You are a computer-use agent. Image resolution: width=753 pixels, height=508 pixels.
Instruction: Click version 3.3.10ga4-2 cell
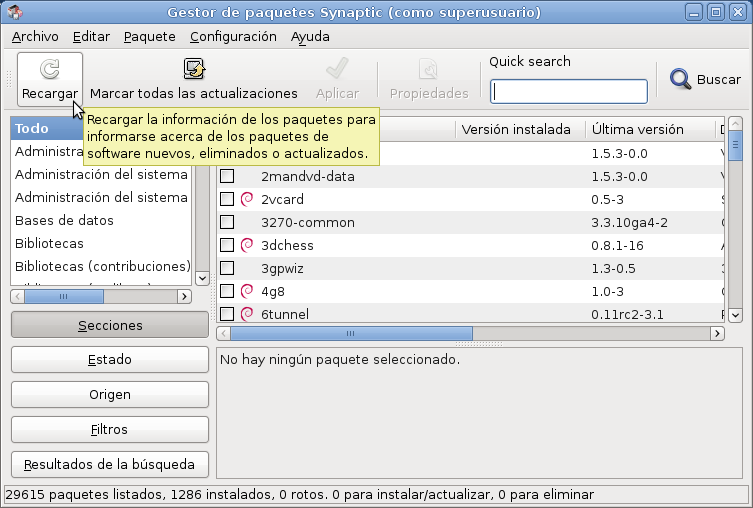coord(629,222)
